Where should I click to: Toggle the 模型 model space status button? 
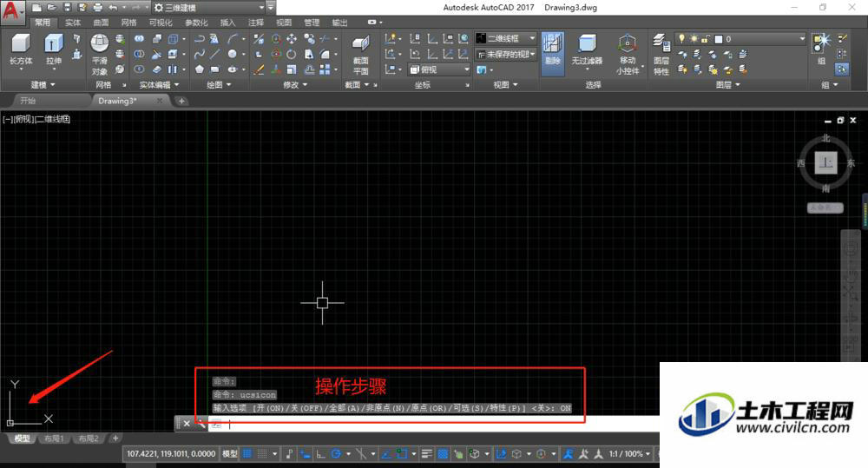coord(230,454)
